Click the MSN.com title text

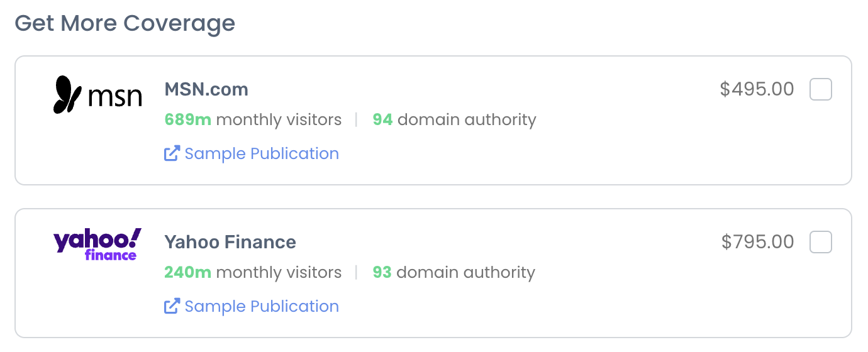click(x=206, y=89)
